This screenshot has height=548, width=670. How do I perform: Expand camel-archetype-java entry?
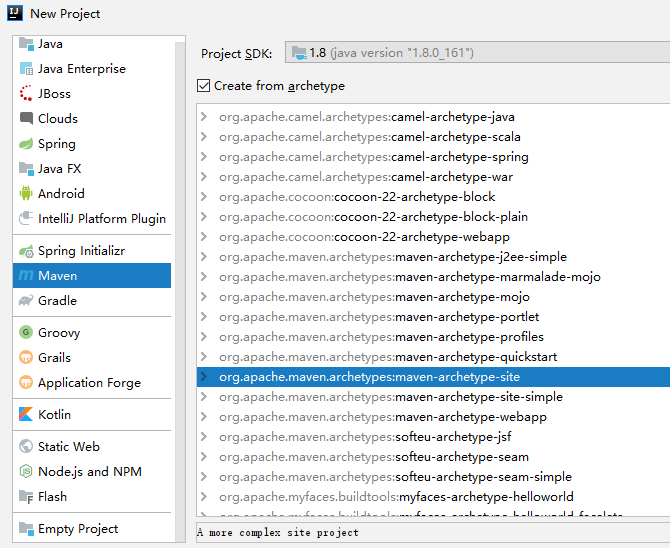coord(204,117)
